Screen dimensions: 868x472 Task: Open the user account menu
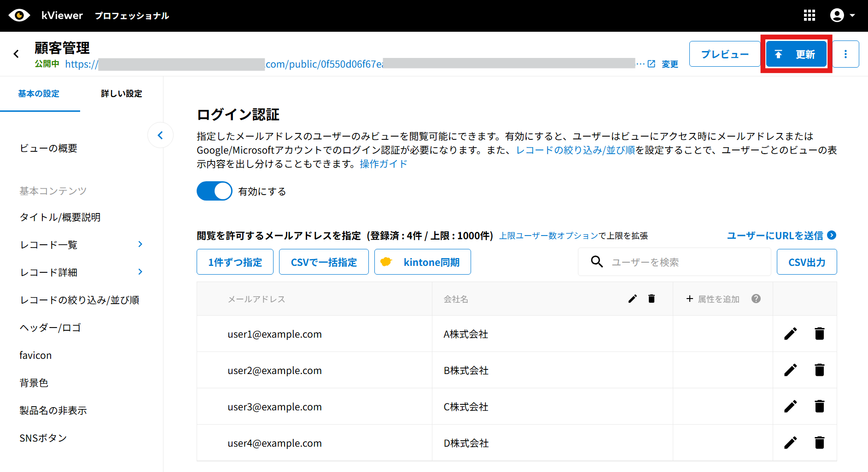(x=842, y=16)
